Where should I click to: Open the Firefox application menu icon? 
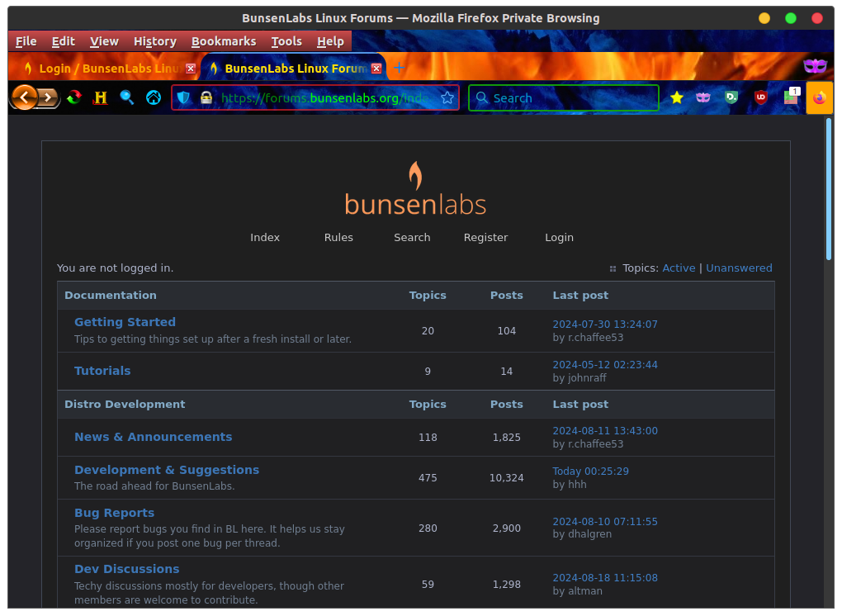[x=820, y=97]
